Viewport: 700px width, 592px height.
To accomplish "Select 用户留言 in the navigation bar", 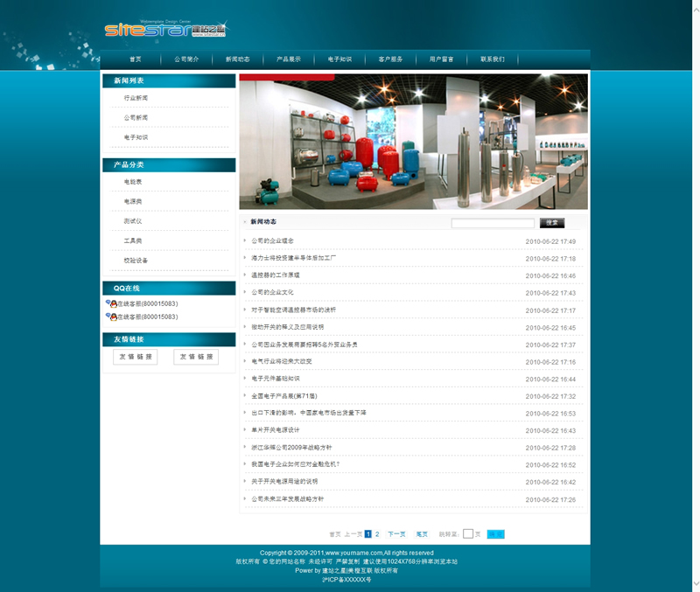I will (x=441, y=59).
